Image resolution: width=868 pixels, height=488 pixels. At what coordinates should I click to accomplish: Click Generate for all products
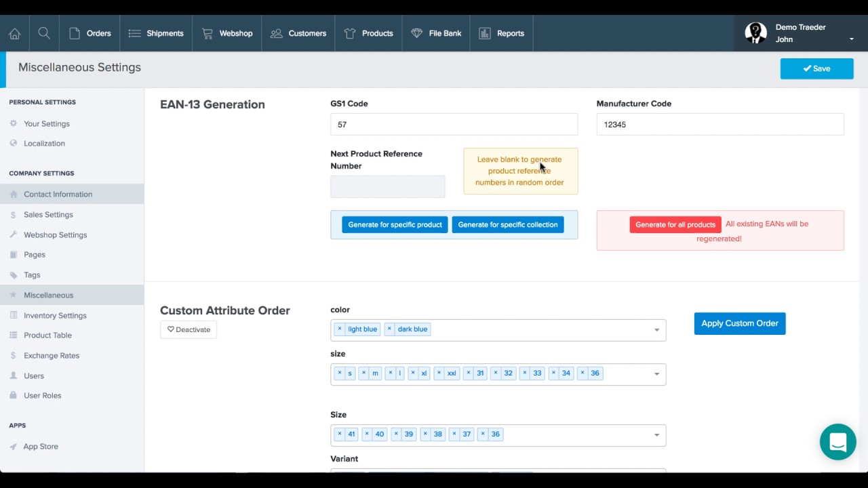coord(675,224)
